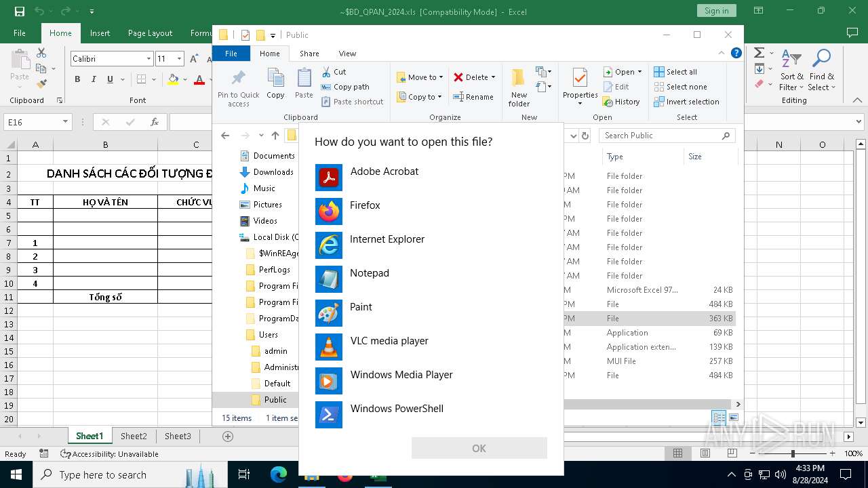Click Explorer up-folder arrow
Screen dimensions: 868x488
pyautogui.click(x=275, y=136)
